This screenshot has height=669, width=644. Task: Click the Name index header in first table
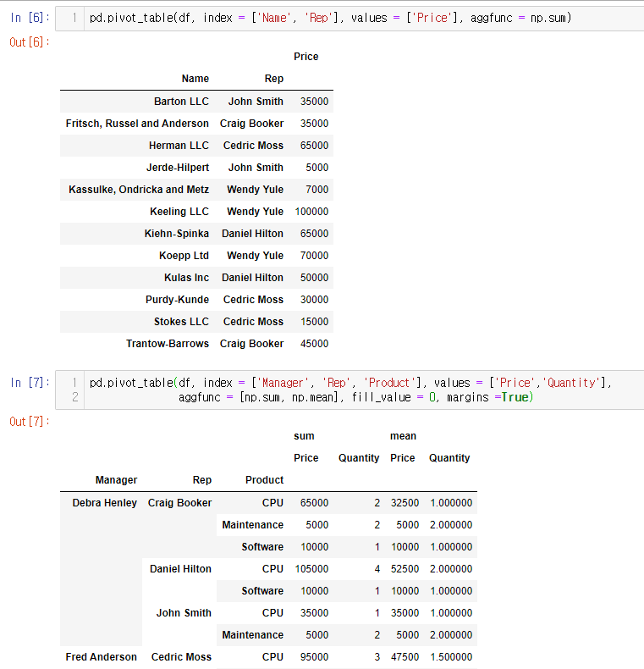point(195,79)
